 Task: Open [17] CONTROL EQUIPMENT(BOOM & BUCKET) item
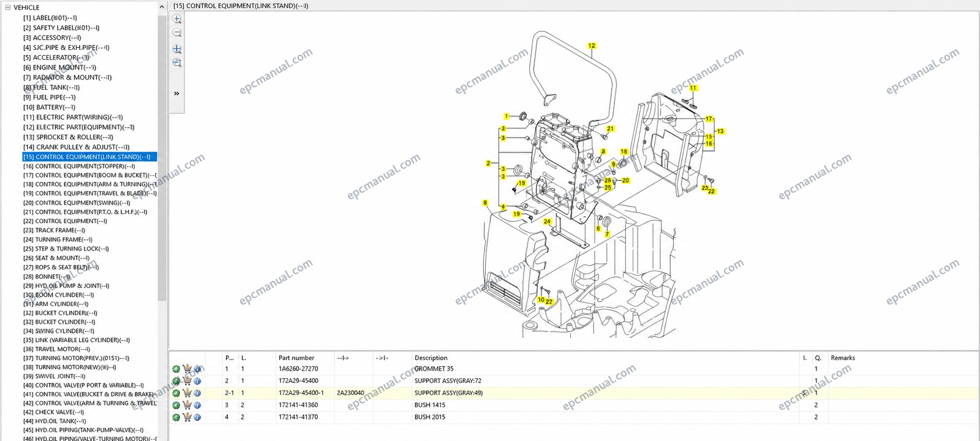point(89,175)
